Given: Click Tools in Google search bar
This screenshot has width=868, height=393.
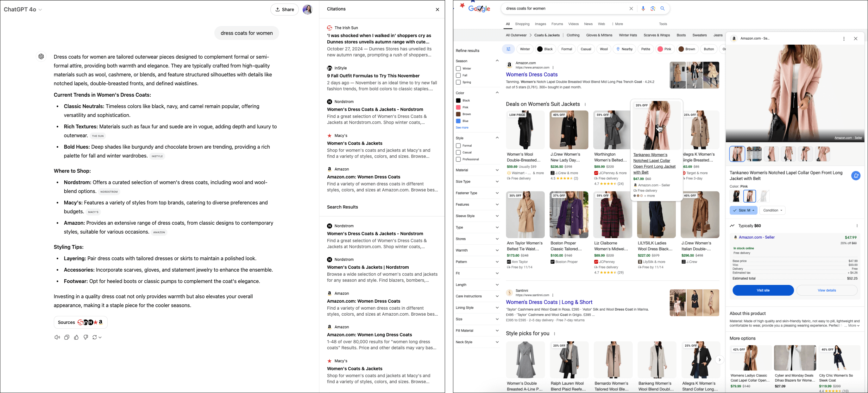Looking at the screenshot, I should 663,24.
